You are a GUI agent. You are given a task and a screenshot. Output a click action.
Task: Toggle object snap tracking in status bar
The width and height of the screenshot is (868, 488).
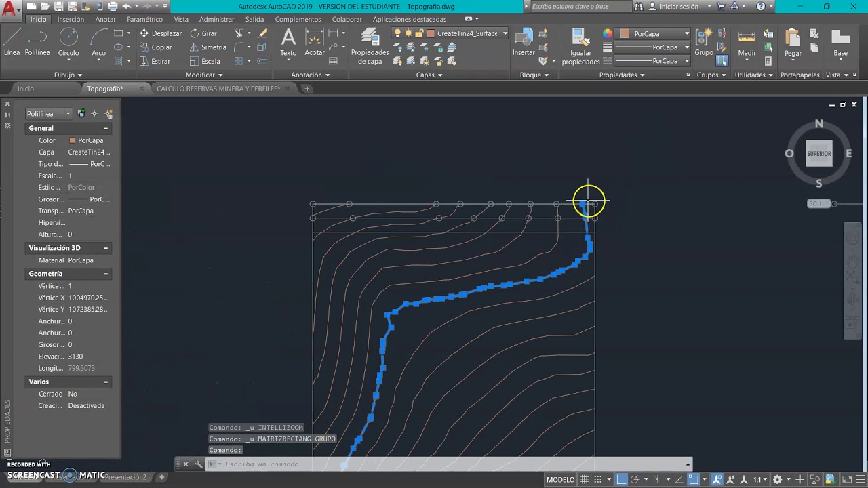(681, 479)
